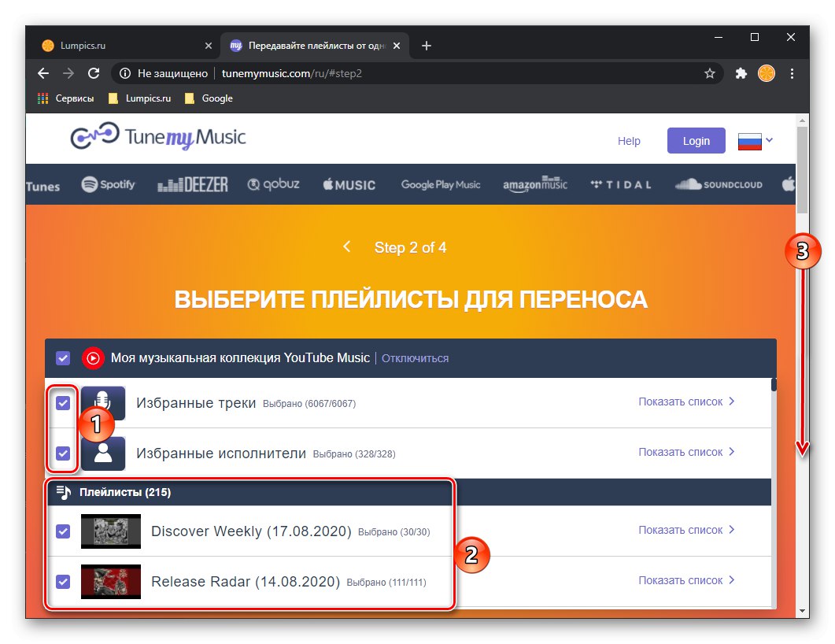Open Сервисы apps shortcut
This screenshot has width=835, height=644.
[x=65, y=98]
